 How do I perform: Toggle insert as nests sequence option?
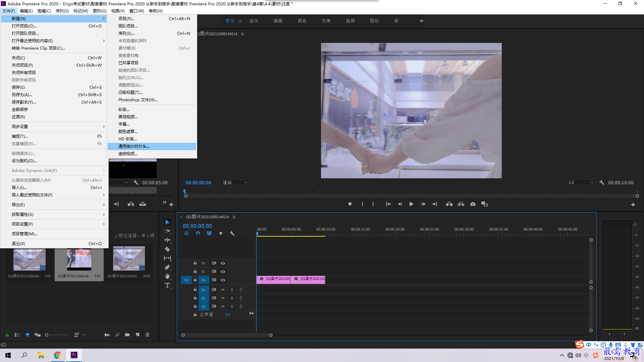tap(186, 233)
